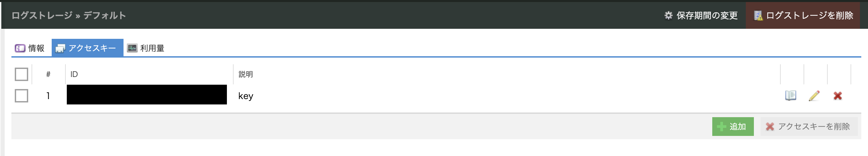Open the 利用量 tab
The height and width of the screenshot is (156, 868).
pyautogui.click(x=146, y=48)
